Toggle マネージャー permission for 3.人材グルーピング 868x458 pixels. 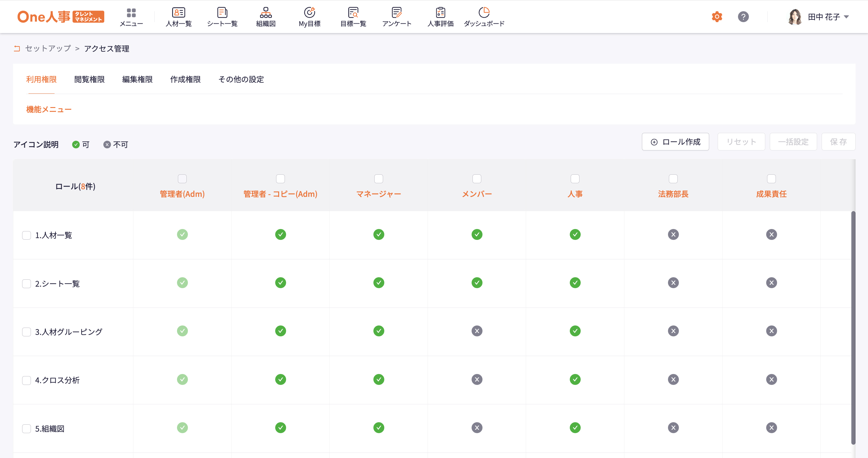pyautogui.click(x=379, y=331)
